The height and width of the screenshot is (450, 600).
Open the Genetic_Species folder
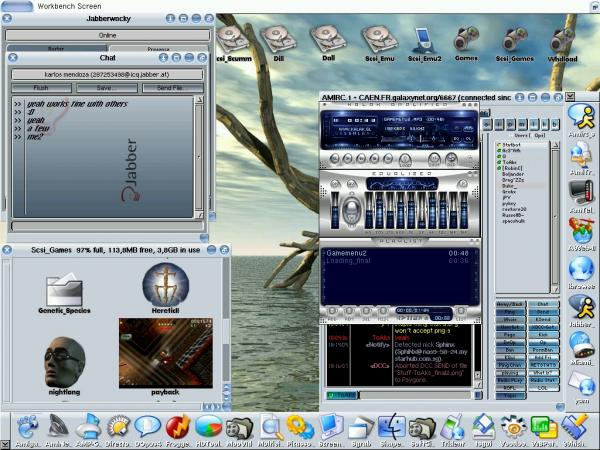click(64, 293)
